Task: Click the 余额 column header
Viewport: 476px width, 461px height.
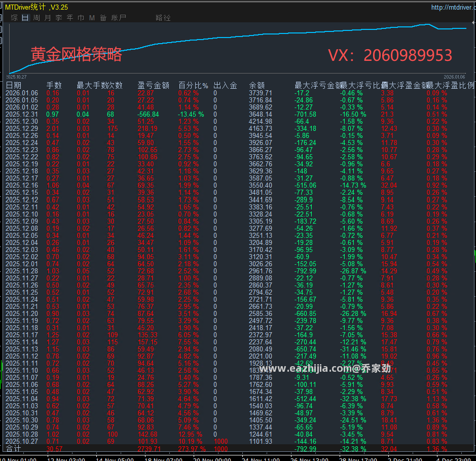Action: pyautogui.click(x=257, y=85)
